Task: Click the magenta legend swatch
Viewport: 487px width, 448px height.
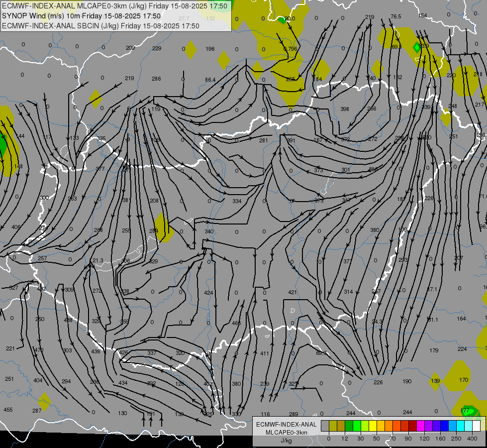Action: [421, 426]
